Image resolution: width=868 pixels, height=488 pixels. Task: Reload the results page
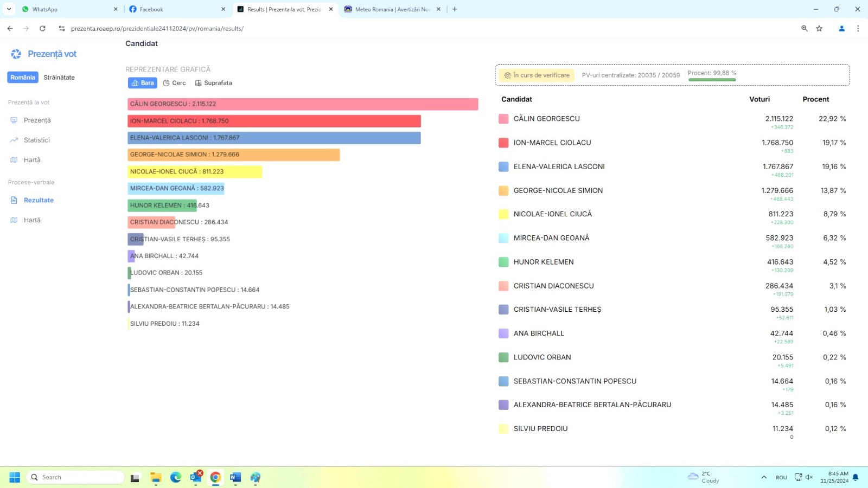click(x=42, y=29)
